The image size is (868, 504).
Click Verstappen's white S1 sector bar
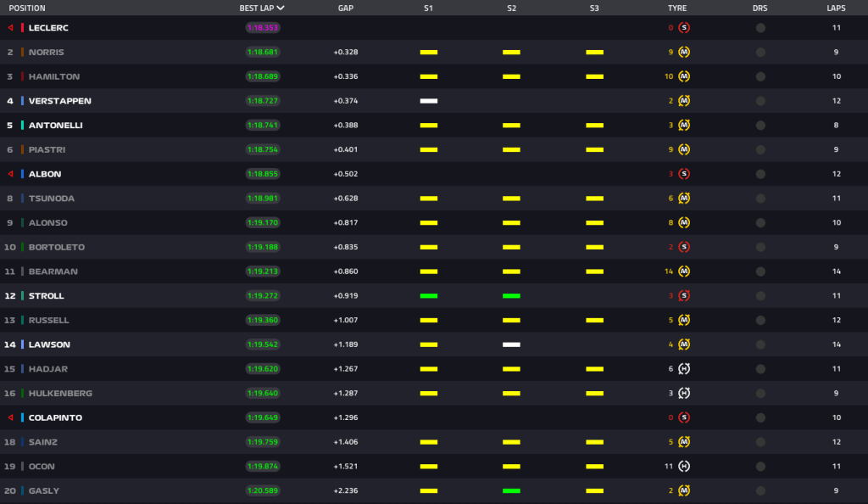[428, 101]
